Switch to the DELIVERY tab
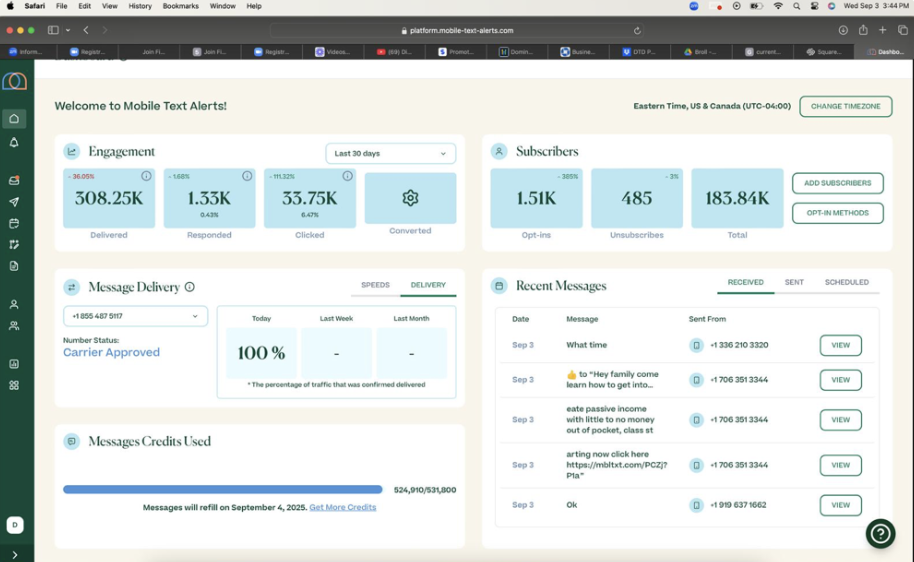 pos(428,284)
